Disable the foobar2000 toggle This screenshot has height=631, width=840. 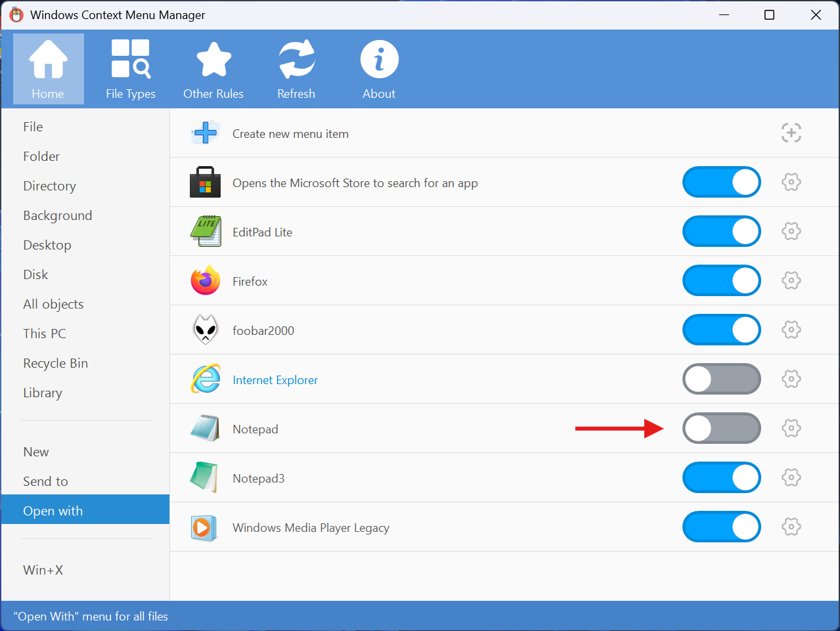point(722,330)
